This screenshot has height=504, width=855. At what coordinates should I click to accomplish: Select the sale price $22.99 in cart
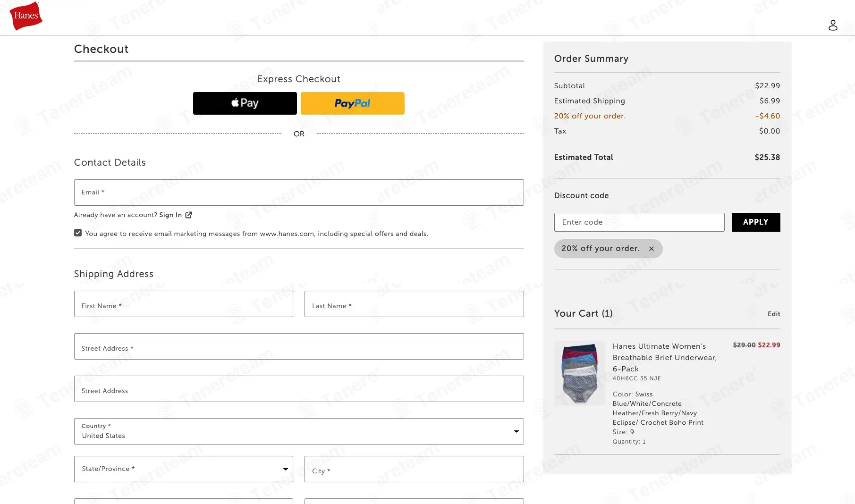pyautogui.click(x=769, y=345)
